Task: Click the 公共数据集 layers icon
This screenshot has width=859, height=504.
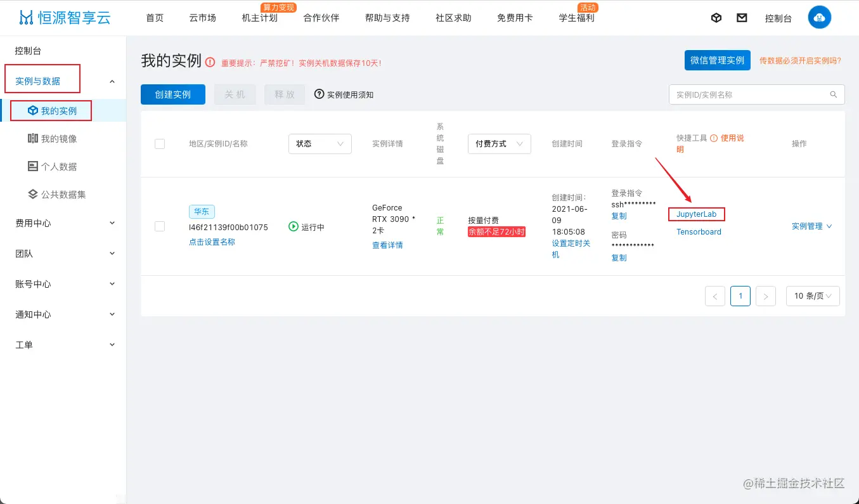Action: click(33, 194)
